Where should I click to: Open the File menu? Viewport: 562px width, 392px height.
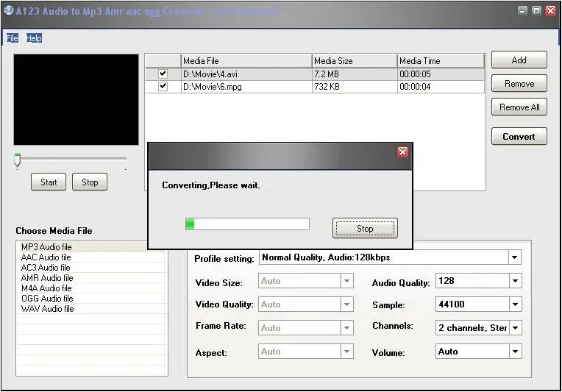coord(12,38)
